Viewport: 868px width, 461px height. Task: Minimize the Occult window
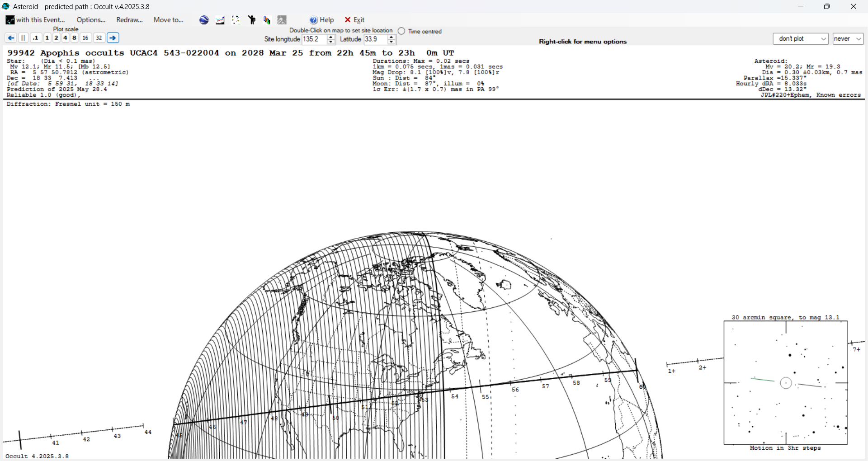pyautogui.click(x=801, y=6)
